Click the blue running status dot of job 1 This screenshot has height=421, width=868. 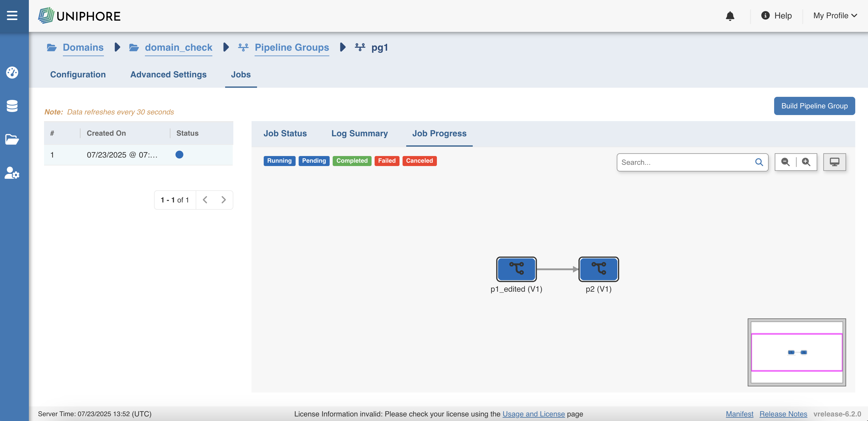pos(179,154)
